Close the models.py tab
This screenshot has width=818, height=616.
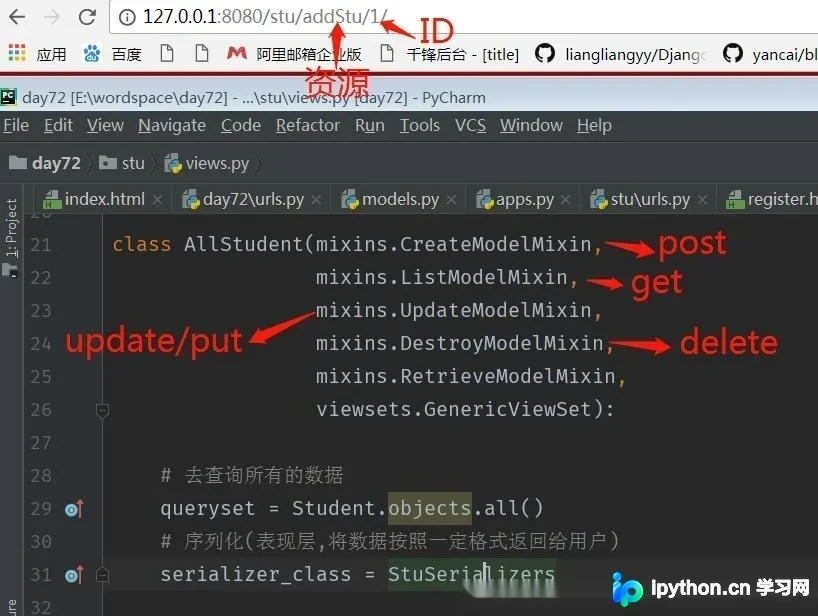451,200
